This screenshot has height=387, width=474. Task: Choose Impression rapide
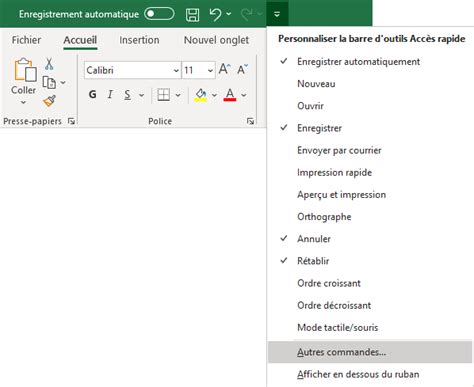(x=370, y=172)
